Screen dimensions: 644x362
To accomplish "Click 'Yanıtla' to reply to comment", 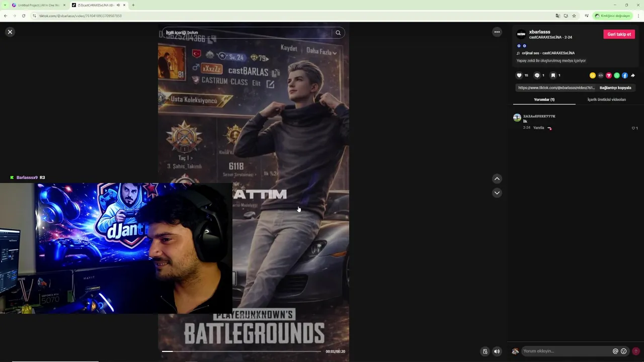I will [538, 128].
